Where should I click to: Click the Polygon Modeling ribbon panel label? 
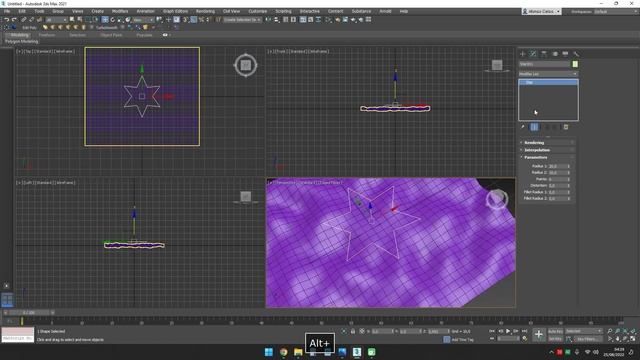point(22,42)
